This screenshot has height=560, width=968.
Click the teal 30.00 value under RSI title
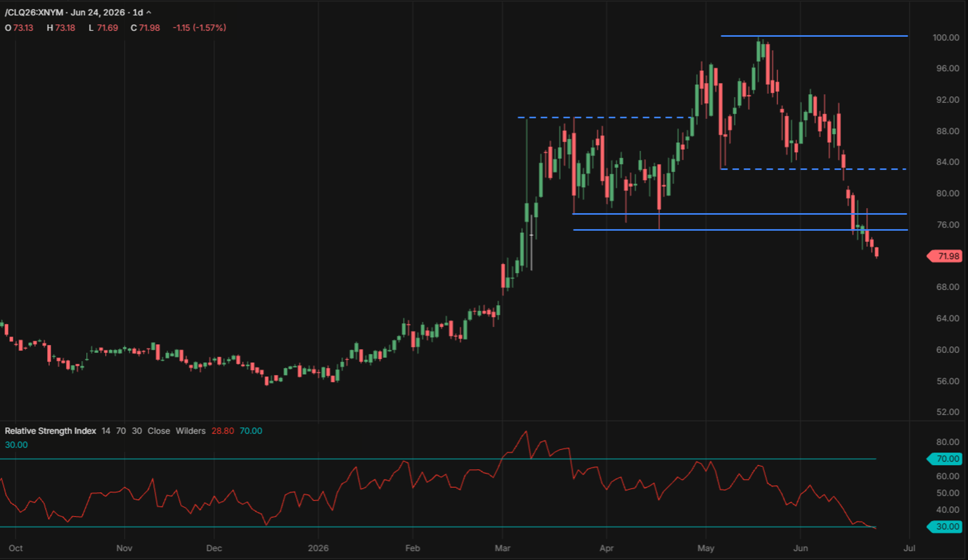pos(17,445)
